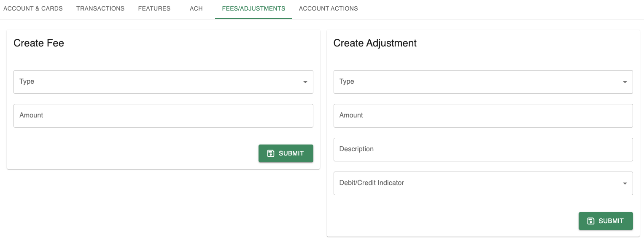Open the Transactions tab

(x=100, y=8)
